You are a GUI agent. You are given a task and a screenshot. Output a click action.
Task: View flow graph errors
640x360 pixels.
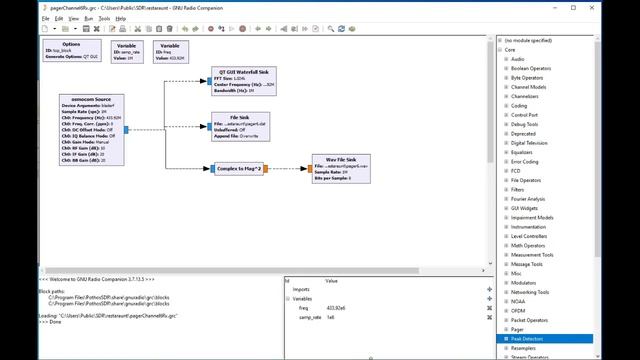point(211,29)
